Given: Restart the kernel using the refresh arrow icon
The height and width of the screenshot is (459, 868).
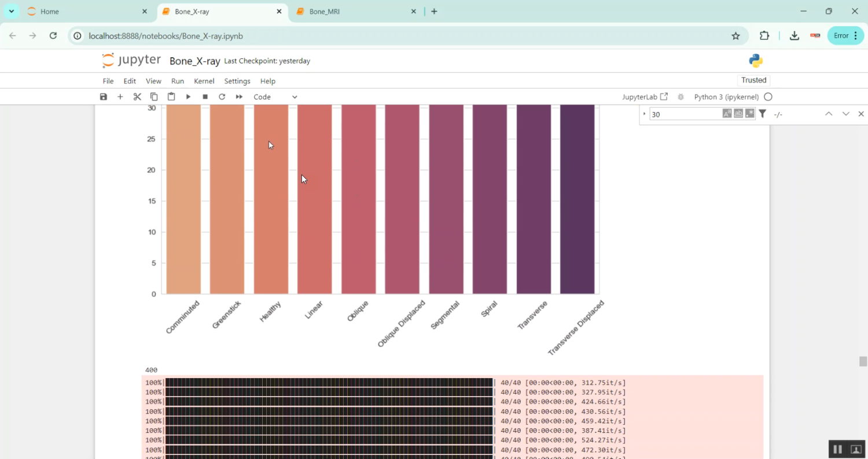Looking at the screenshot, I should pos(222,97).
